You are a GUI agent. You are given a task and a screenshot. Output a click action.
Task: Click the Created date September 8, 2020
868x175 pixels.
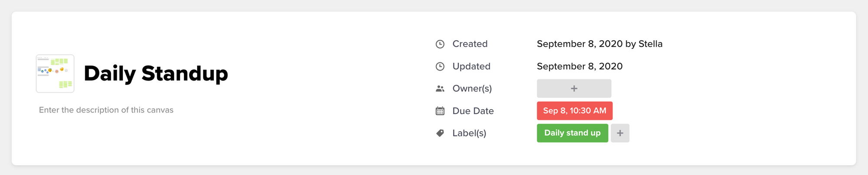pos(579,44)
